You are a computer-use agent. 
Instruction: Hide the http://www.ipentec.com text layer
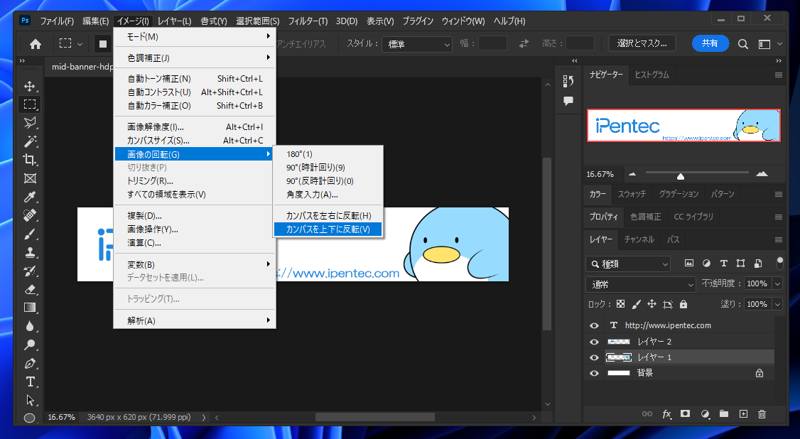(595, 326)
